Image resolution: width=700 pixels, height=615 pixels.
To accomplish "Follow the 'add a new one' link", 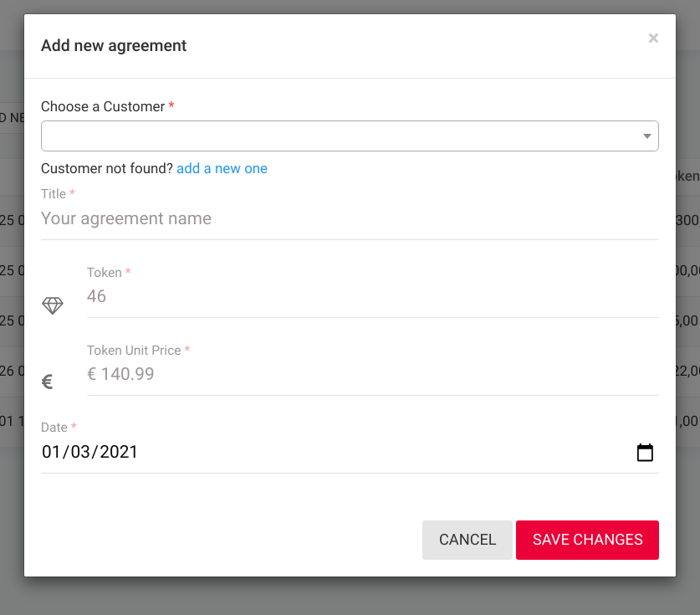I will (222, 168).
